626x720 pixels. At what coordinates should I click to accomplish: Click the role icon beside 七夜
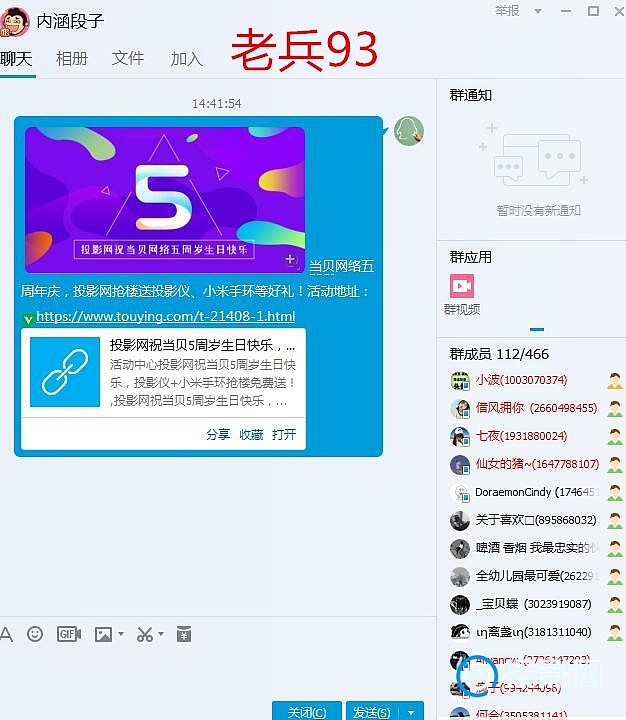[615, 437]
